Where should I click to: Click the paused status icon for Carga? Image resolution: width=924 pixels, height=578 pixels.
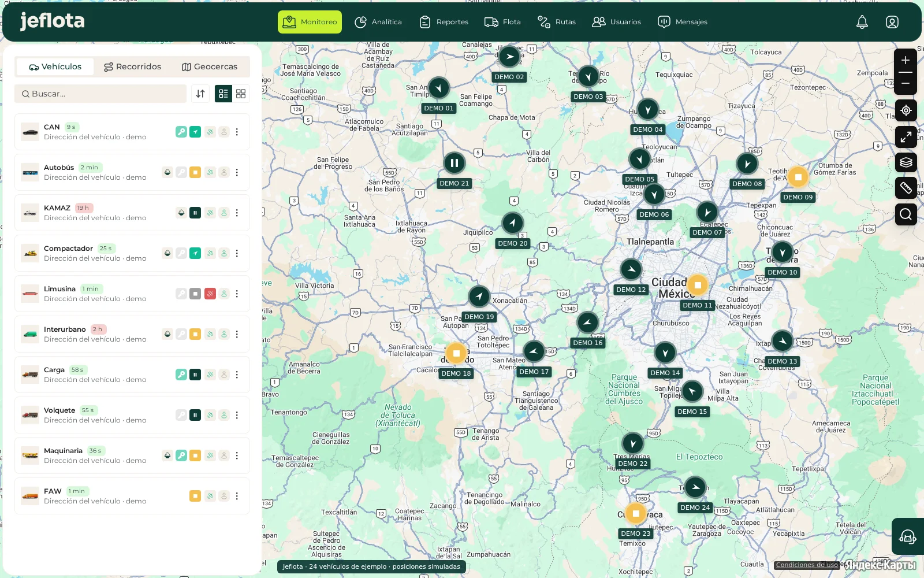point(195,375)
